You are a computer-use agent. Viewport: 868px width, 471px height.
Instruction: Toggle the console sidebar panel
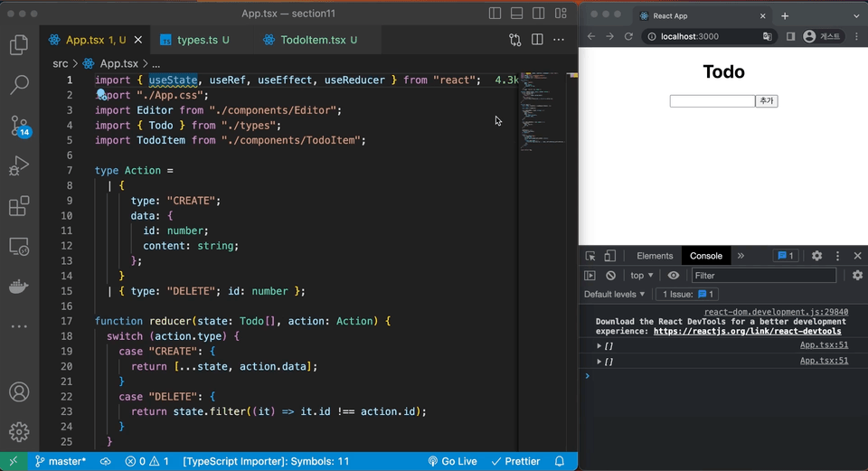click(x=590, y=276)
